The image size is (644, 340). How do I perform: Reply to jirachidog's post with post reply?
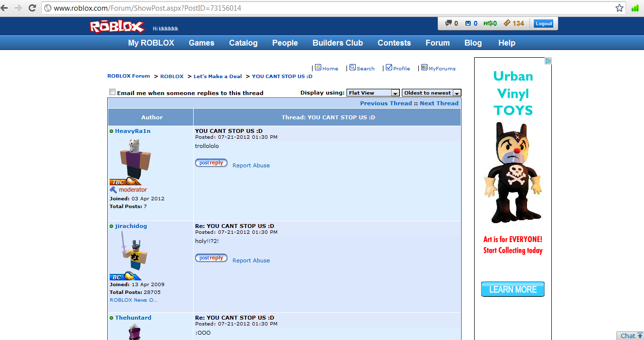211,258
